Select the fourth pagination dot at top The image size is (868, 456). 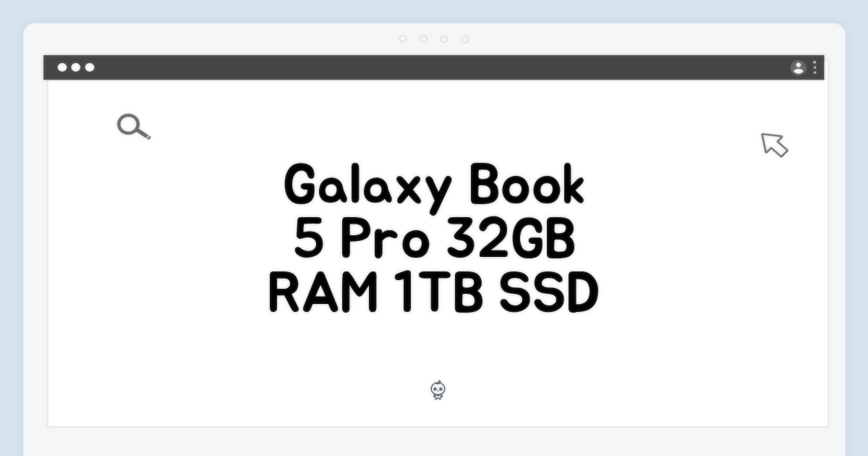pos(465,39)
